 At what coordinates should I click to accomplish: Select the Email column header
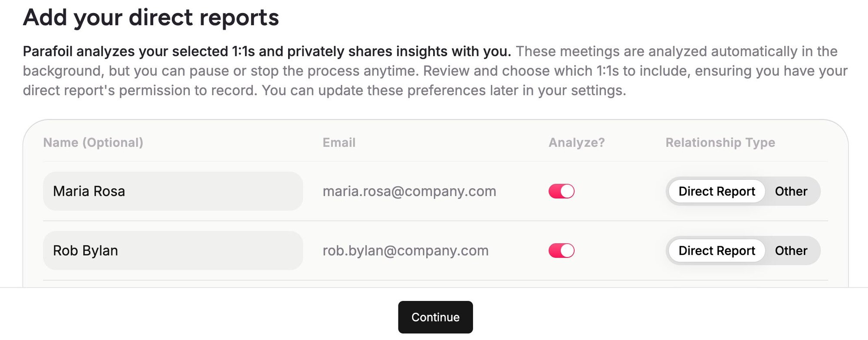[x=339, y=142]
